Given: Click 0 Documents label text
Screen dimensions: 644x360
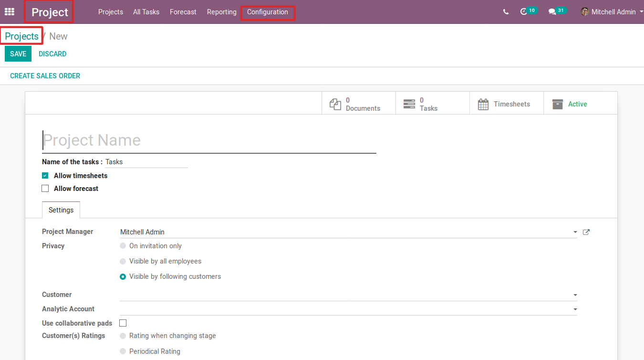Looking at the screenshot, I should pos(363,104).
